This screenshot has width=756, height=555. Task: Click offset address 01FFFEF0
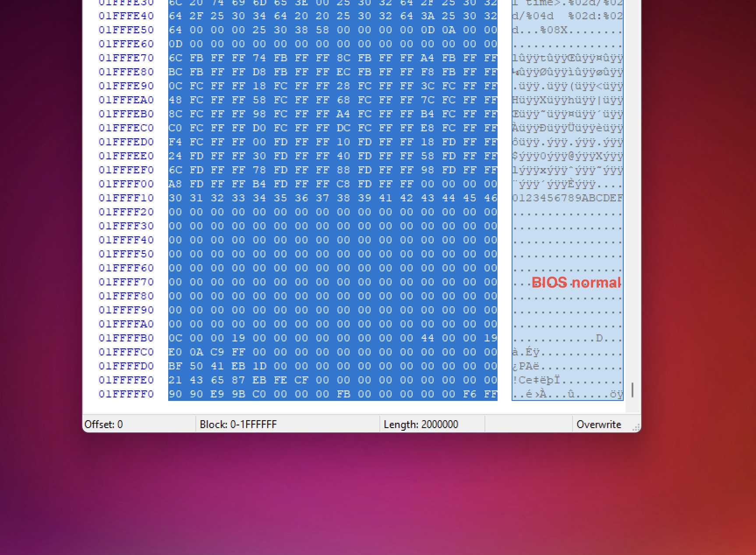126,170
